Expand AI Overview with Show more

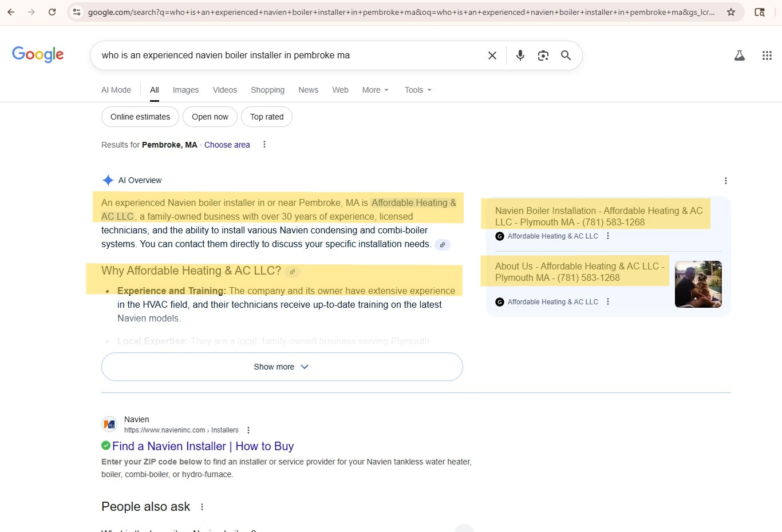pyautogui.click(x=282, y=367)
